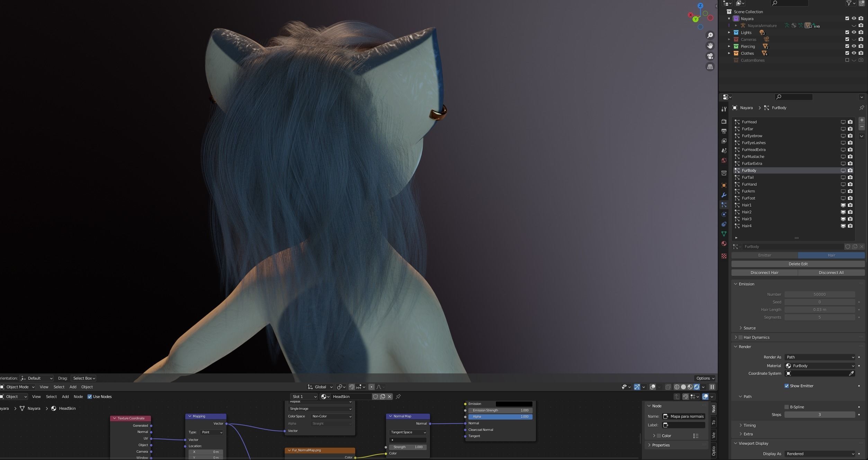Open Display As Rendered dropdown
868x460 pixels.
(x=820, y=454)
